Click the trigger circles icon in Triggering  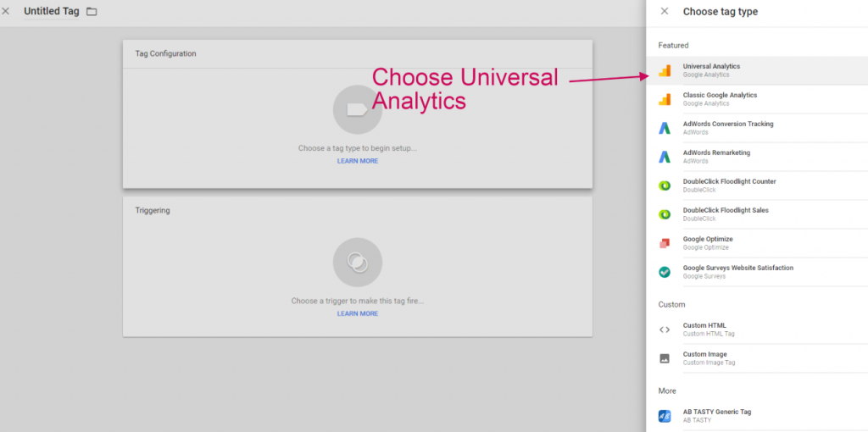click(x=357, y=263)
